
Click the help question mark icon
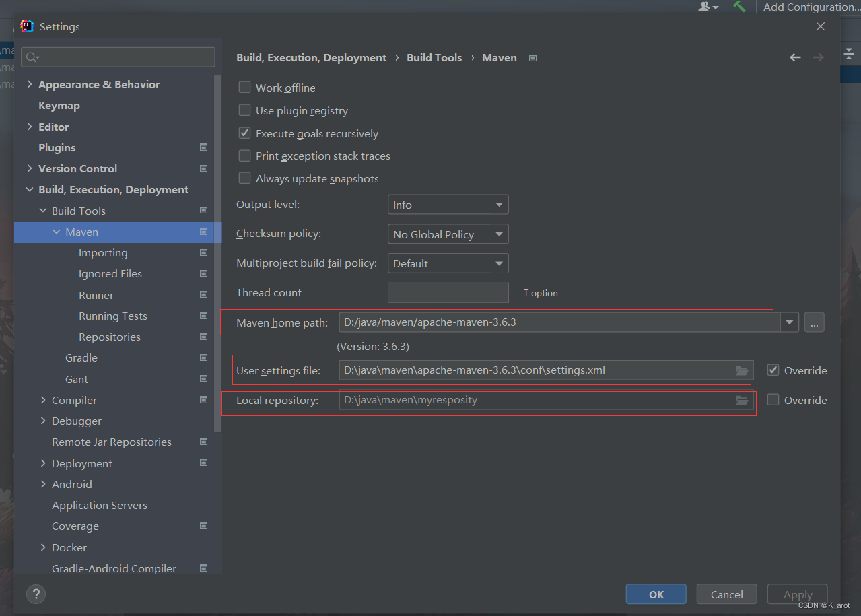[36, 594]
